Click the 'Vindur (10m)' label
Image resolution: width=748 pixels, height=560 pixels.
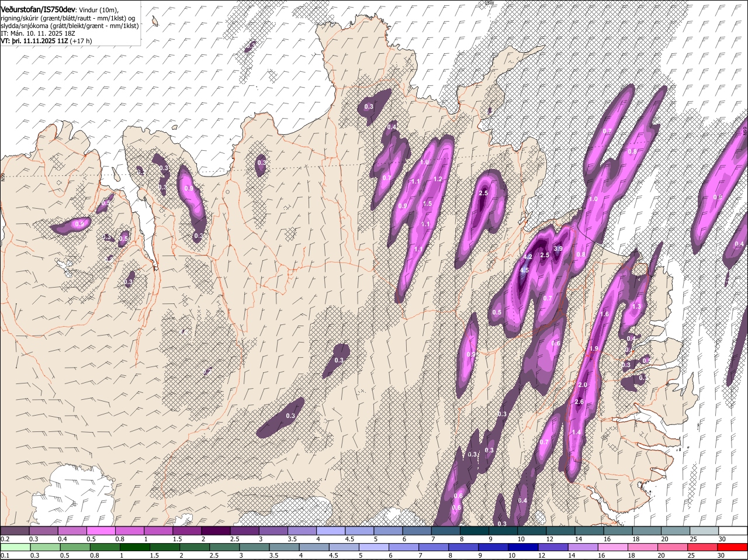[x=99, y=11]
